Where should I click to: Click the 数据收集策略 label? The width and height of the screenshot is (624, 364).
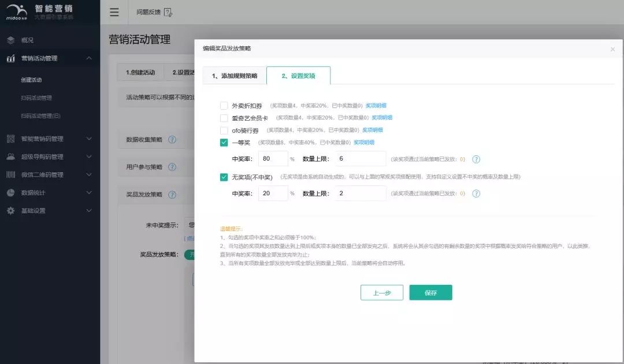click(x=144, y=140)
